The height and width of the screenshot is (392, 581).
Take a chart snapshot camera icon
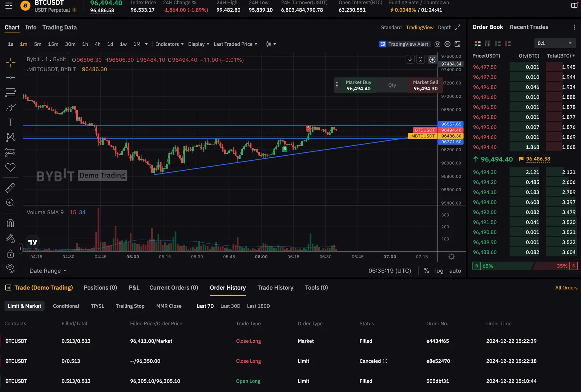pos(437,44)
